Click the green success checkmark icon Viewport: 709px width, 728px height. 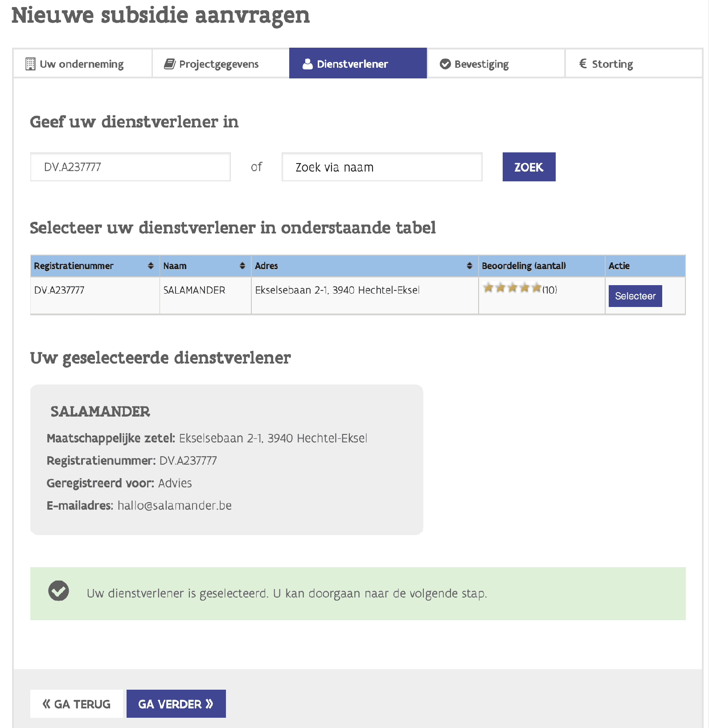[x=58, y=591]
